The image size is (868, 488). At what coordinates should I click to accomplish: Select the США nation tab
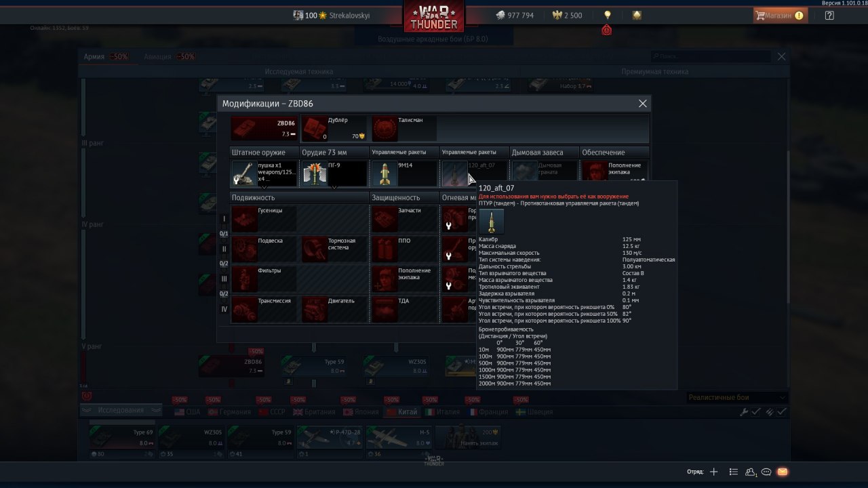pos(187,411)
